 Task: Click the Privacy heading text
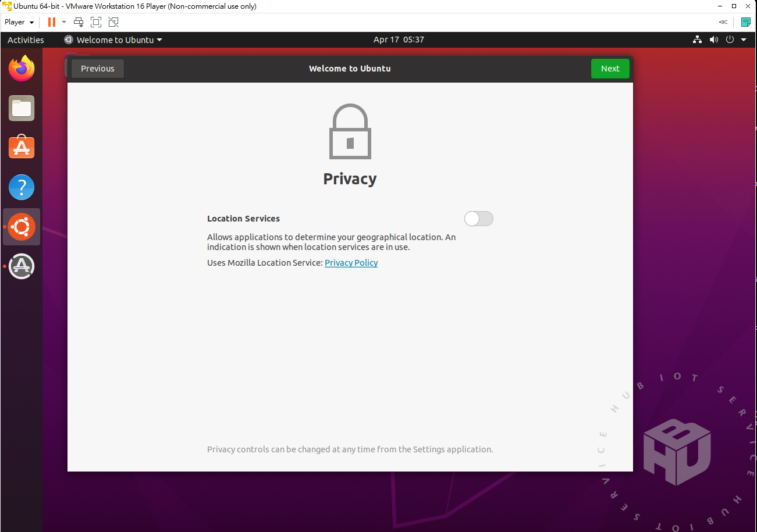click(350, 179)
